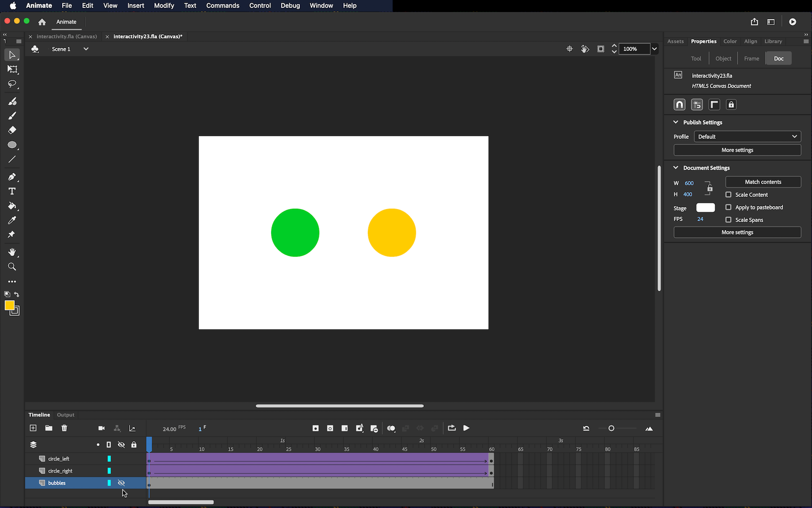Open the stage zoom percentage dropdown

coord(654,49)
